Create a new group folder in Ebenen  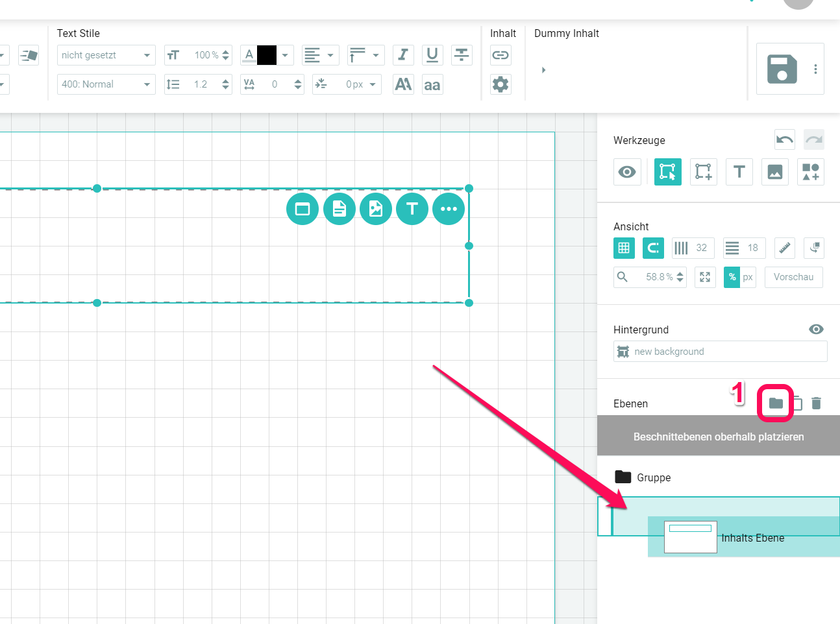point(776,403)
